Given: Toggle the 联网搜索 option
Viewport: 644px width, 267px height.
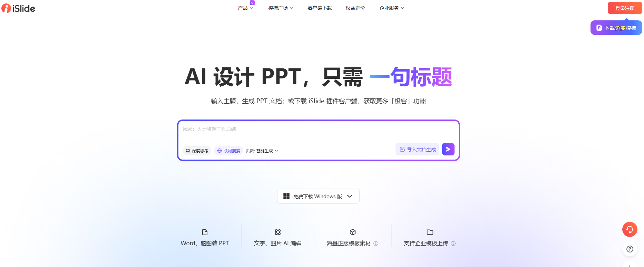Looking at the screenshot, I should pyautogui.click(x=228, y=151).
